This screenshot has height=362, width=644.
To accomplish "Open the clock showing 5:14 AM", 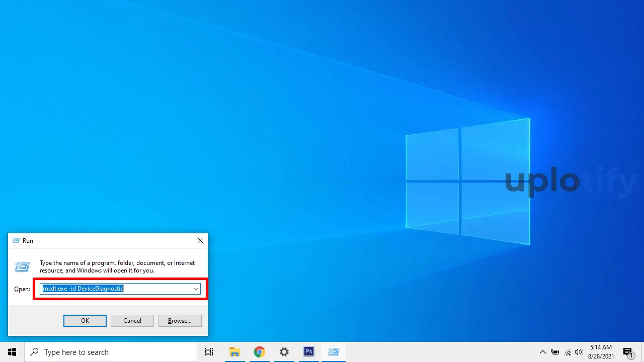I will [x=601, y=352].
